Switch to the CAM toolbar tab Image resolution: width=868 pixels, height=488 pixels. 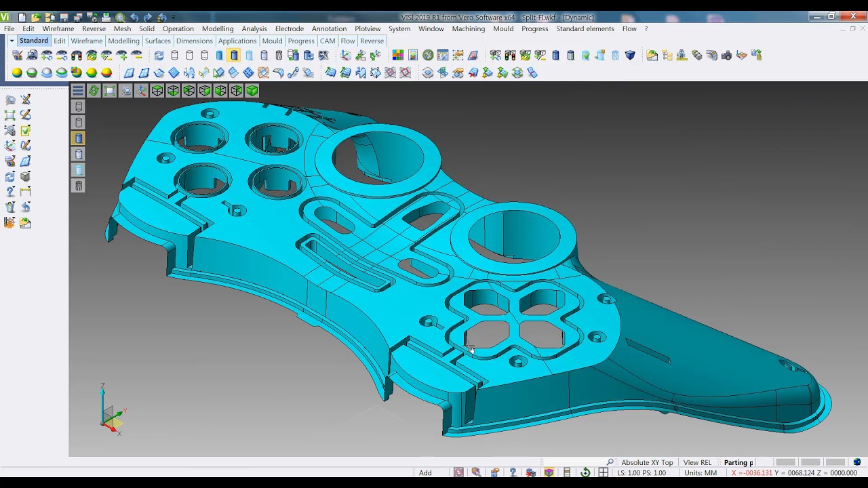(x=328, y=41)
